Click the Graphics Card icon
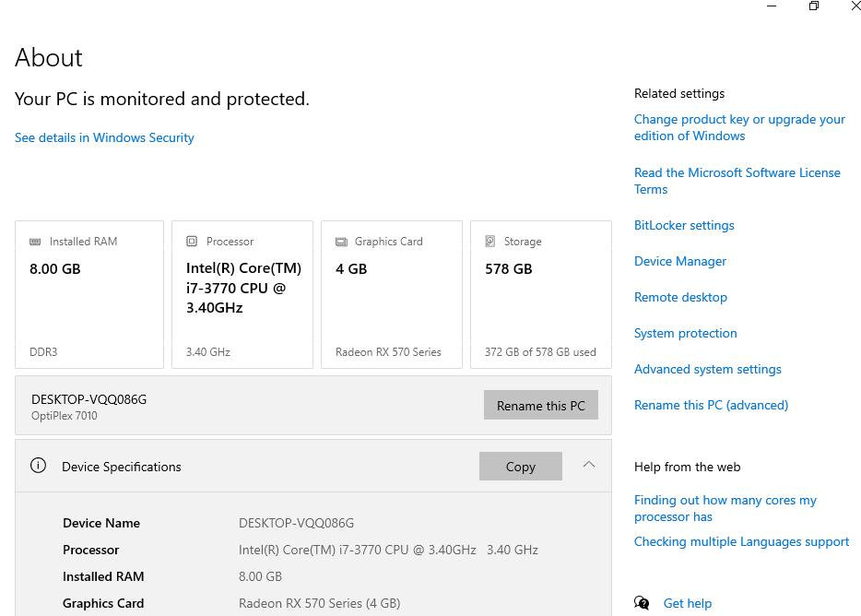The height and width of the screenshot is (616, 861). pyautogui.click(x=341, y=242)
